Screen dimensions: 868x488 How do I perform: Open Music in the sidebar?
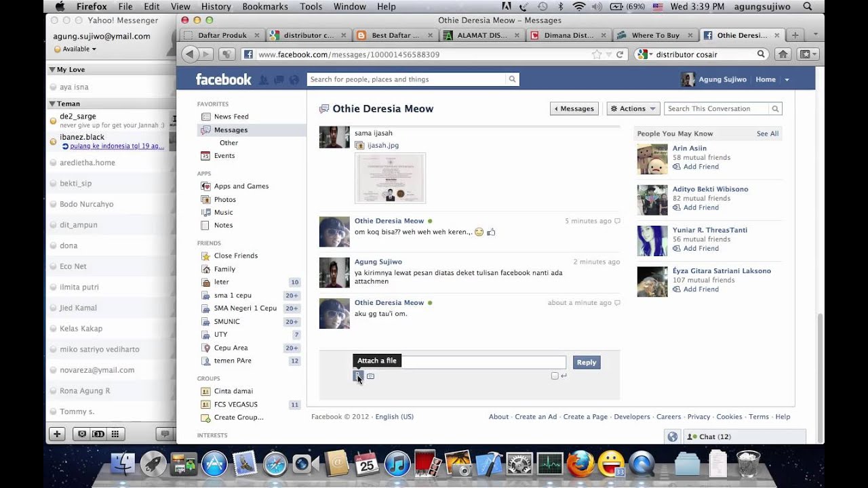coord(223,212)
